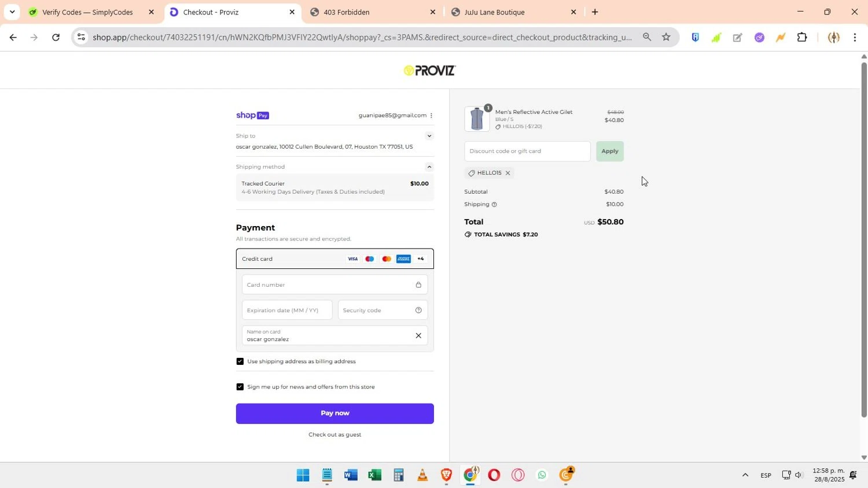Close the 403 Forbidden tab
The image size is (868, 488).
click(x=433, y=12)
